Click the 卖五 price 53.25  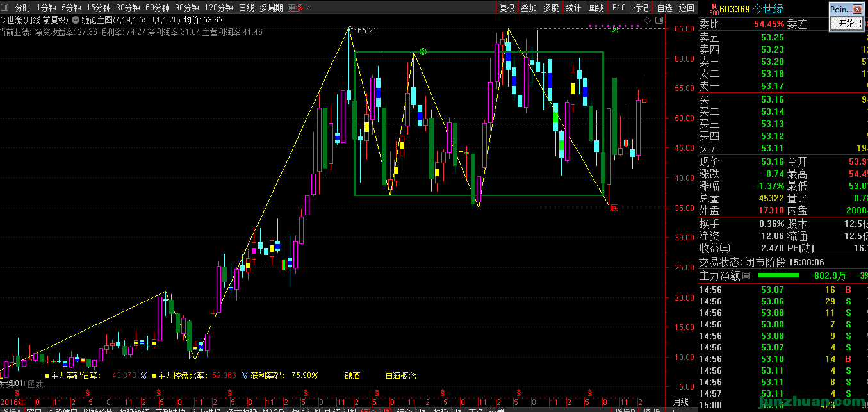pos(773,37)
